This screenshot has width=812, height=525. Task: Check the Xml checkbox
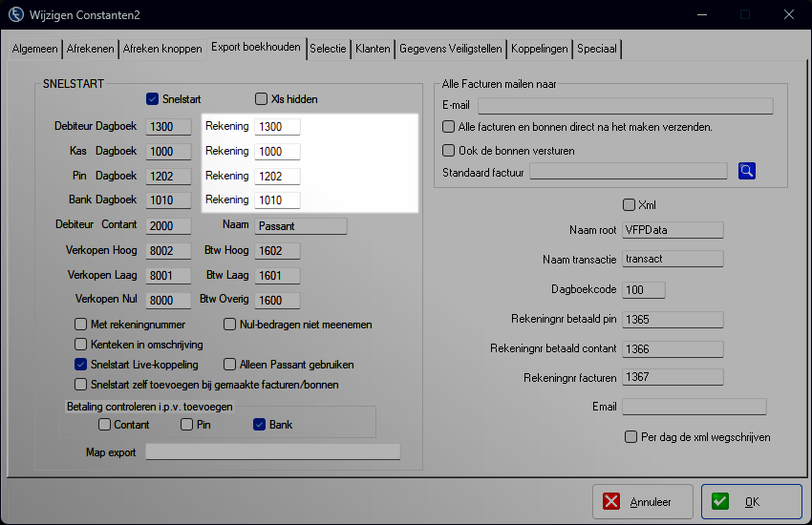[629, 205]
